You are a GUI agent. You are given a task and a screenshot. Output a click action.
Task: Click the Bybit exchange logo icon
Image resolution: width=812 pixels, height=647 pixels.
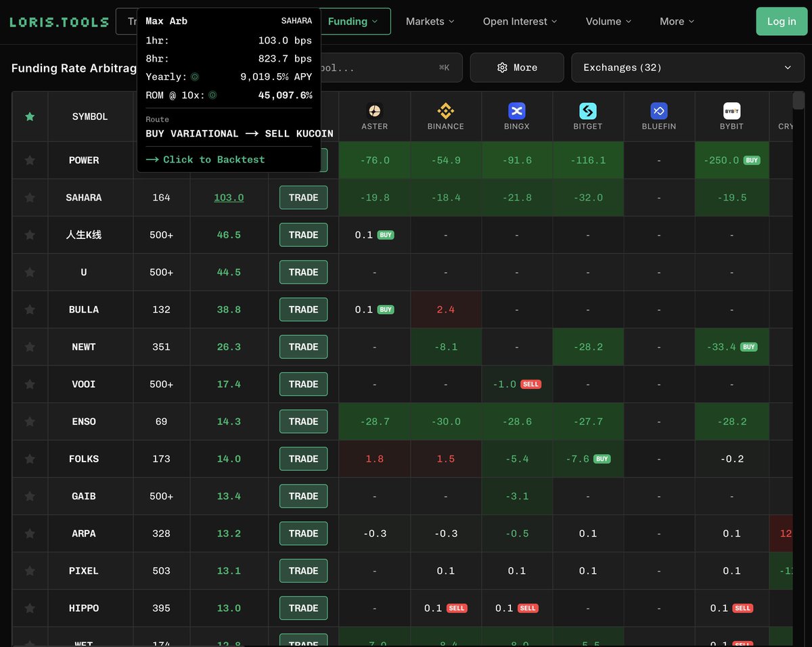[731, 110]
